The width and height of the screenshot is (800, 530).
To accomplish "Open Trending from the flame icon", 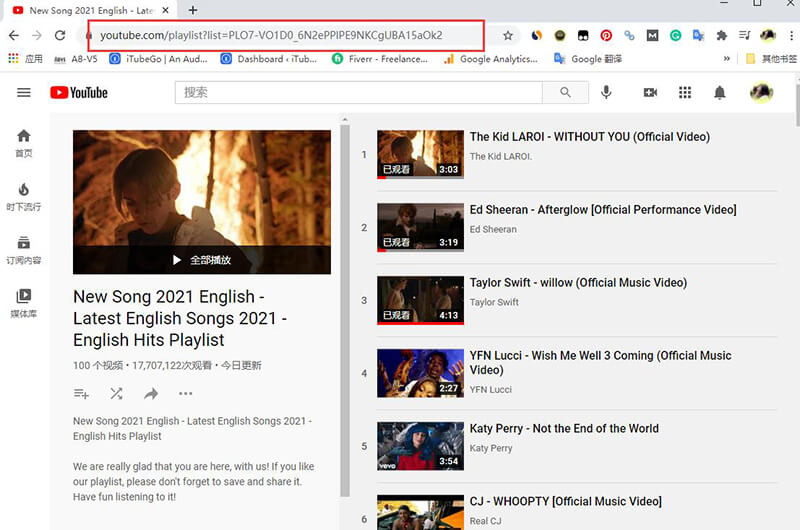I will (23, 197).
